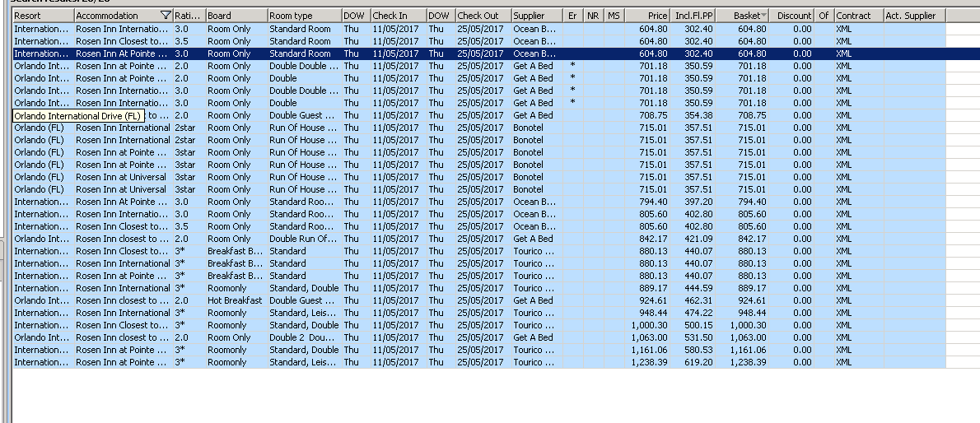Select the Hot Breakfast board cell
The height and width of the screenshot is (423, 980).
coord(236,300)
